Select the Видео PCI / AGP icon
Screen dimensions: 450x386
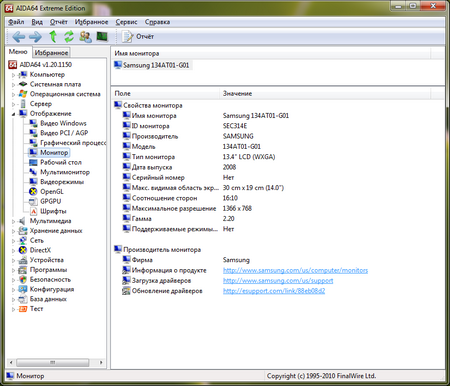tap(33, 133)
